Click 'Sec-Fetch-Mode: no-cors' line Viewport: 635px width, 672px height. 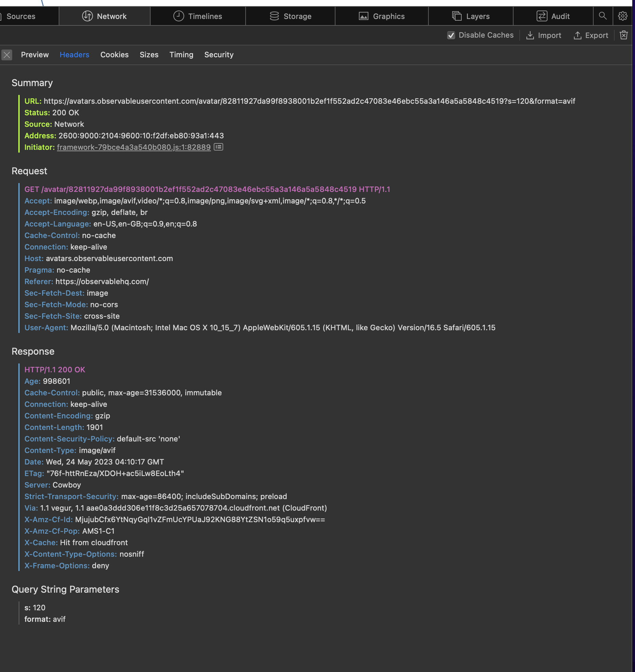click(71, 304)
